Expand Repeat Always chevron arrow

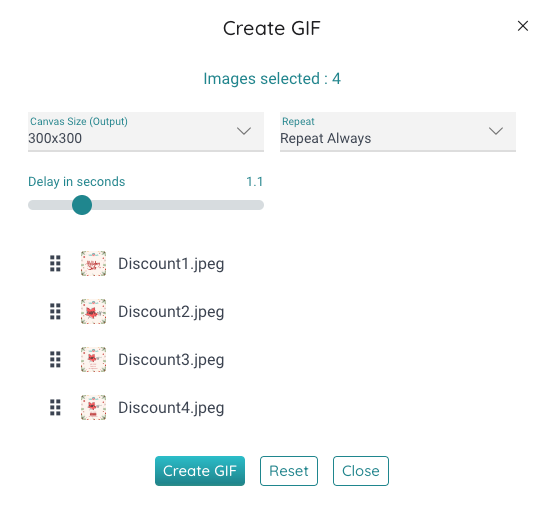click(x=496, y=131)
